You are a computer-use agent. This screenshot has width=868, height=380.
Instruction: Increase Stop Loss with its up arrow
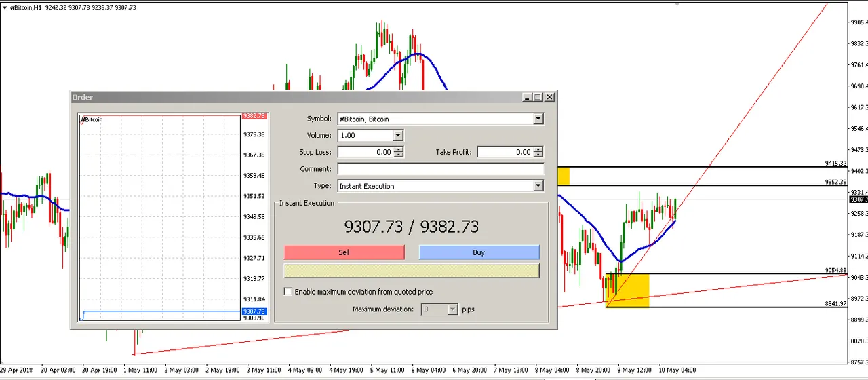click(x=398, y=149)
